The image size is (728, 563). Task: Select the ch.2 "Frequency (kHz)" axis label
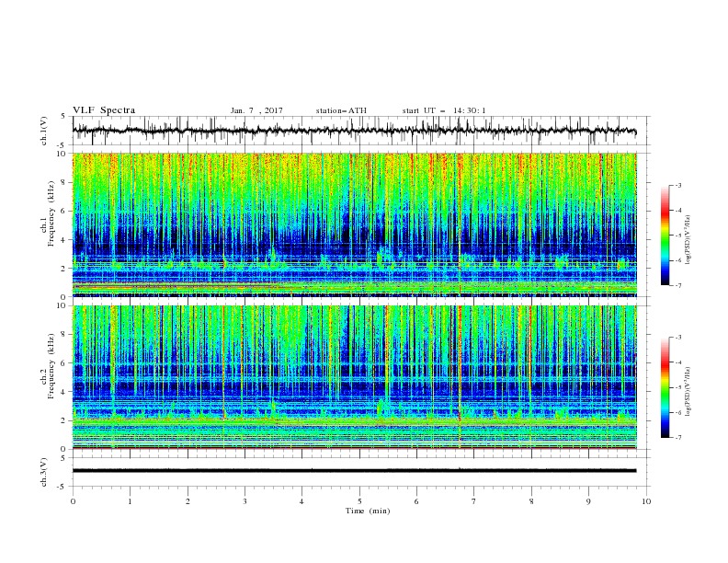[x=52, y=366]
